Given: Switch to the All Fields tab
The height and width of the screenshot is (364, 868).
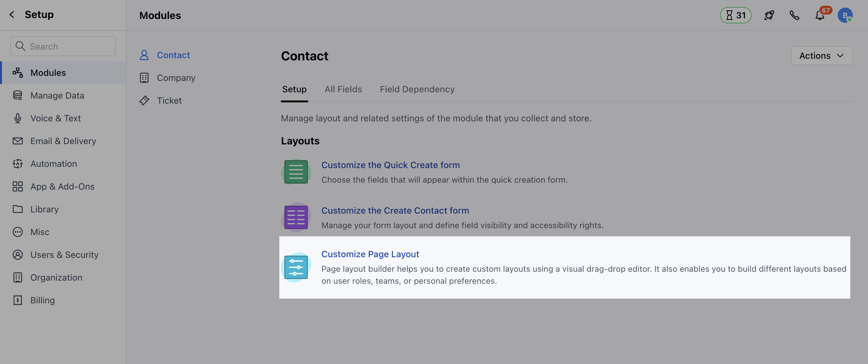Looking at the screenshot, I should click(343, 89).
